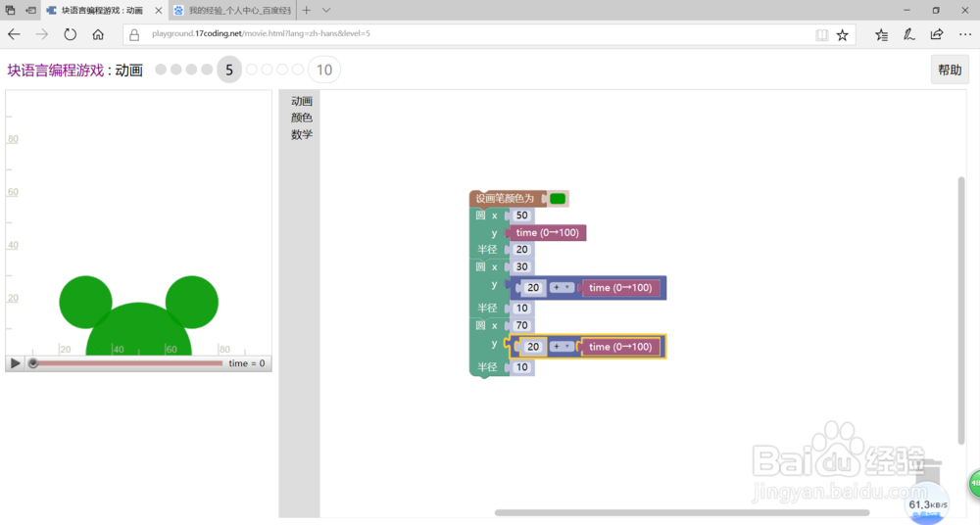The height and width of the screenshot is (525, 980).
Task: Edit second circle x value 30
Action: pos(522,266)
